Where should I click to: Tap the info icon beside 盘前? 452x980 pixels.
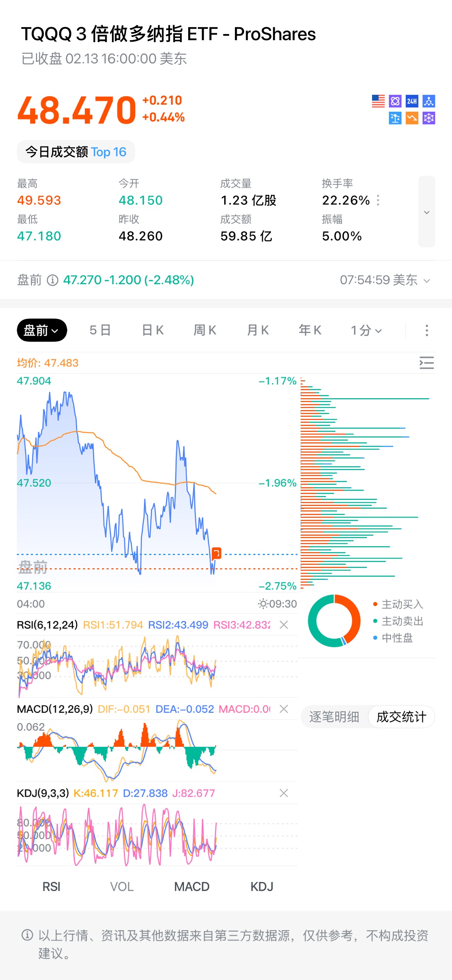click(53, 280)
